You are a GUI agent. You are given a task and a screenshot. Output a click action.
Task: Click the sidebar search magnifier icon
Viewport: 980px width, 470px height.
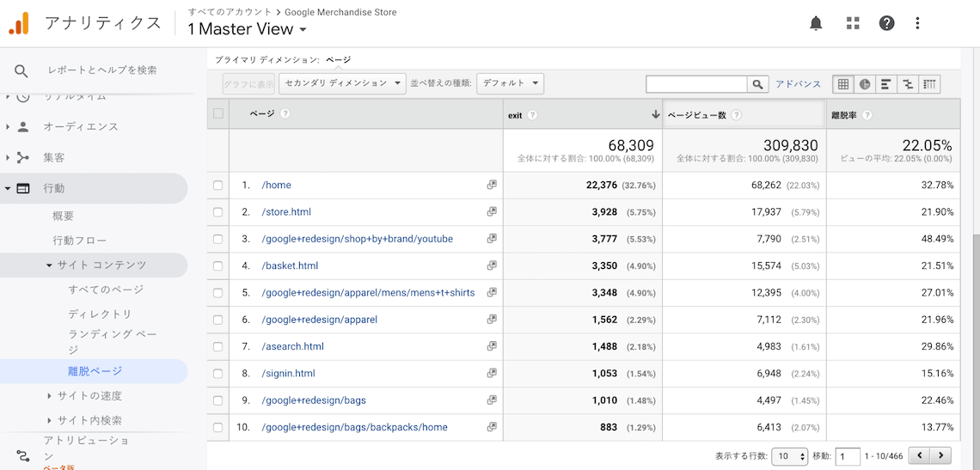(21, 71)
